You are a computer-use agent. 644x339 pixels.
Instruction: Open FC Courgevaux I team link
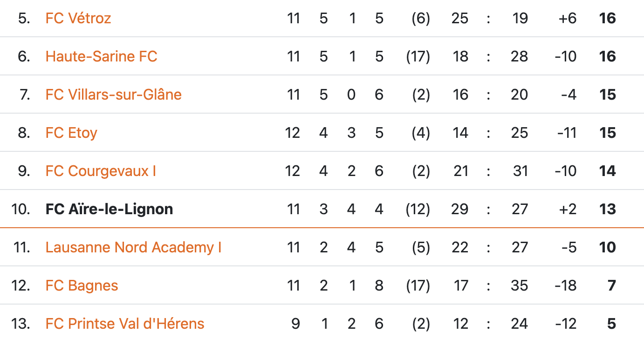[101, 171]
